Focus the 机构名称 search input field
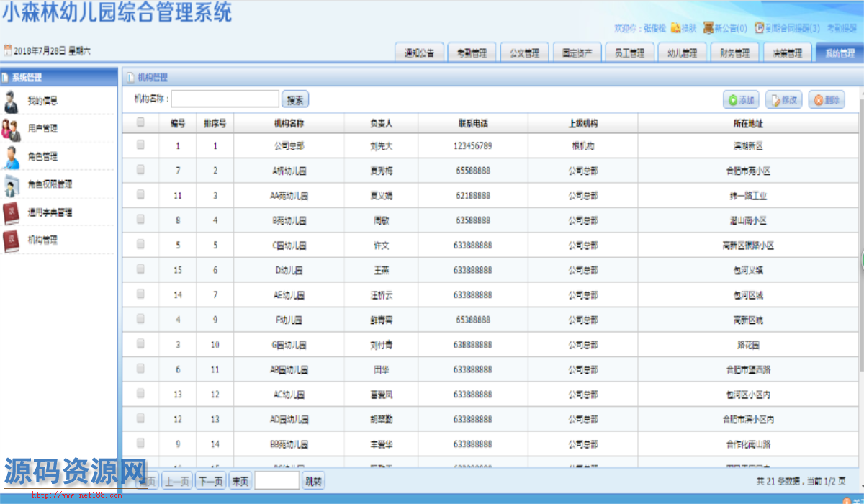Viewport: 864px width, 504px height. 225,99
